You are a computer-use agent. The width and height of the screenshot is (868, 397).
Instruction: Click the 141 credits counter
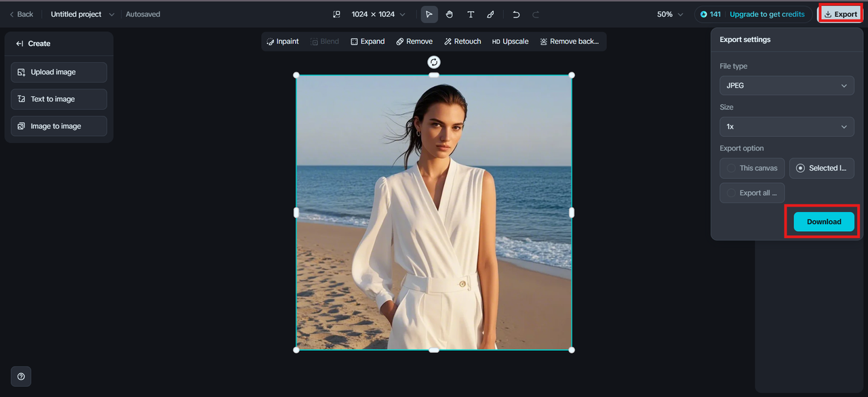pyautogui.click(x=711, y=14)
